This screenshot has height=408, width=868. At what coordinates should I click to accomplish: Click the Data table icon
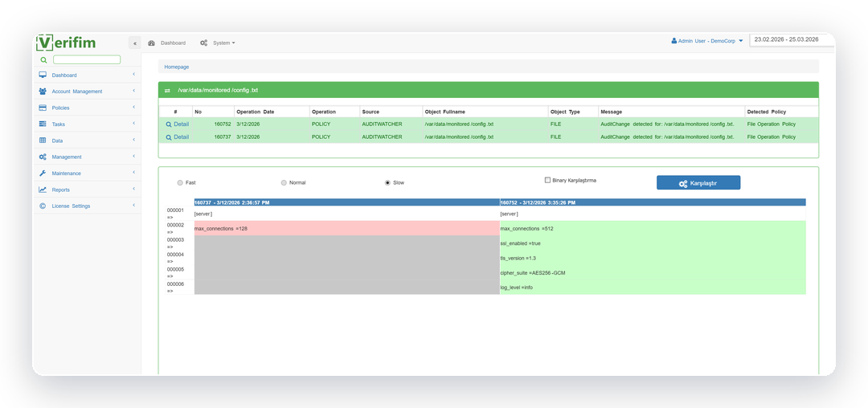coord(43,141)
